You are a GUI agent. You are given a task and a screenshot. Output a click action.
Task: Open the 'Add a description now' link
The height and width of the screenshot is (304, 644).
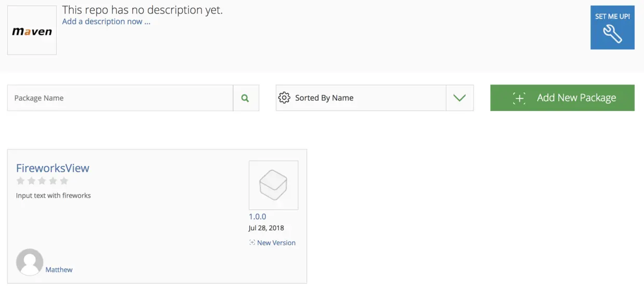pos(106,22)
